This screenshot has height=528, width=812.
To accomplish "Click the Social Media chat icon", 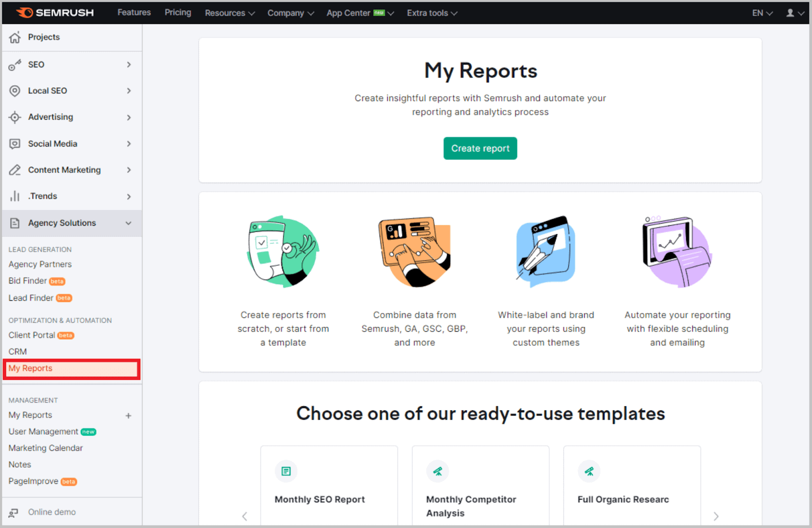I will tap(15, 144).
